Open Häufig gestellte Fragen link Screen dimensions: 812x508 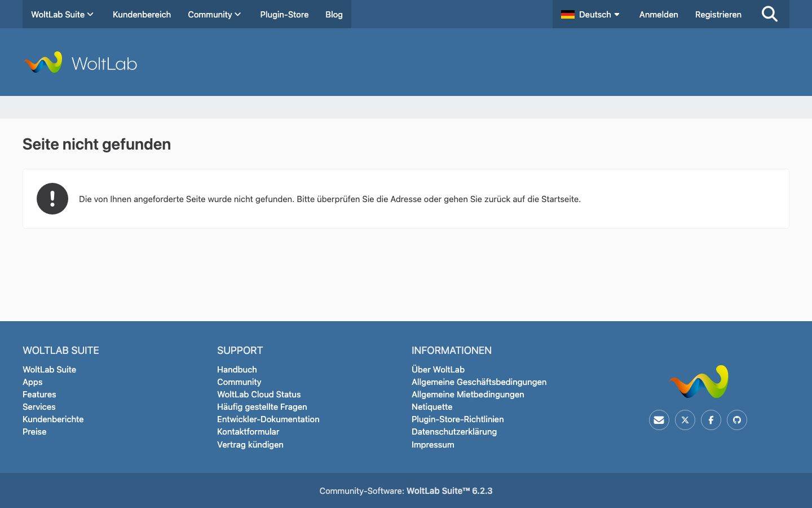(262, 407)
